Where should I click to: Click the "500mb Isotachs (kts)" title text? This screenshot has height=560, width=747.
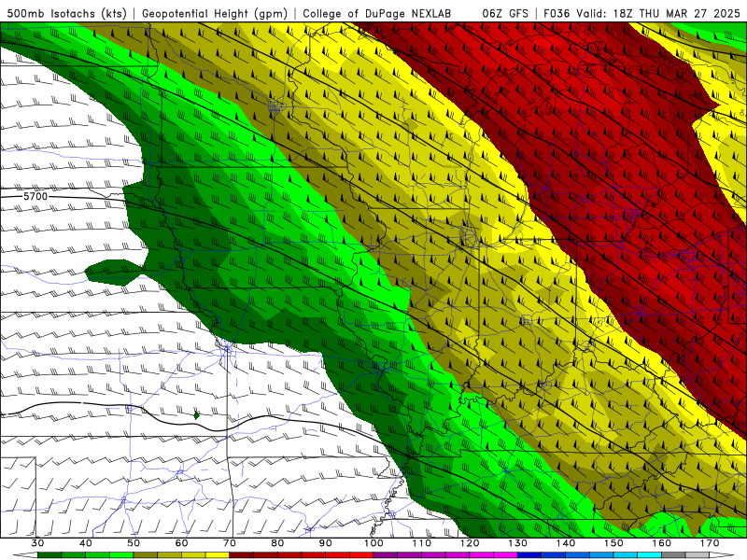click(x=66, y=13)
